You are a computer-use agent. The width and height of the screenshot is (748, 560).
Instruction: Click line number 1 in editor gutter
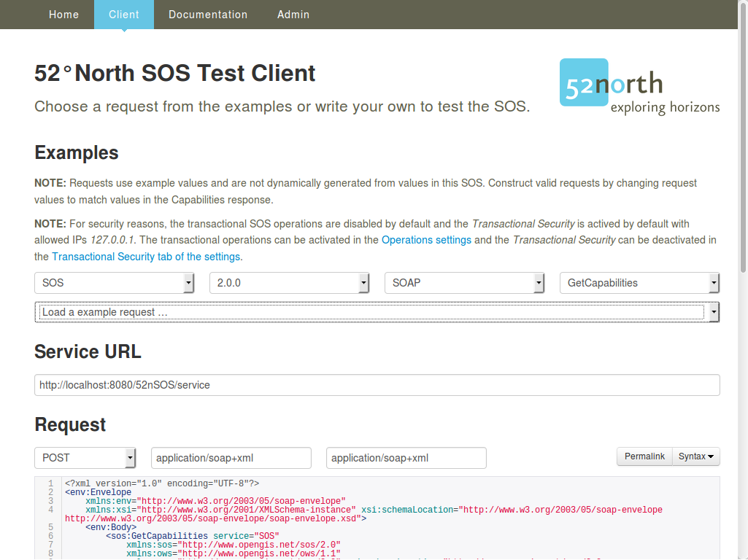click(x=50, y=483)
